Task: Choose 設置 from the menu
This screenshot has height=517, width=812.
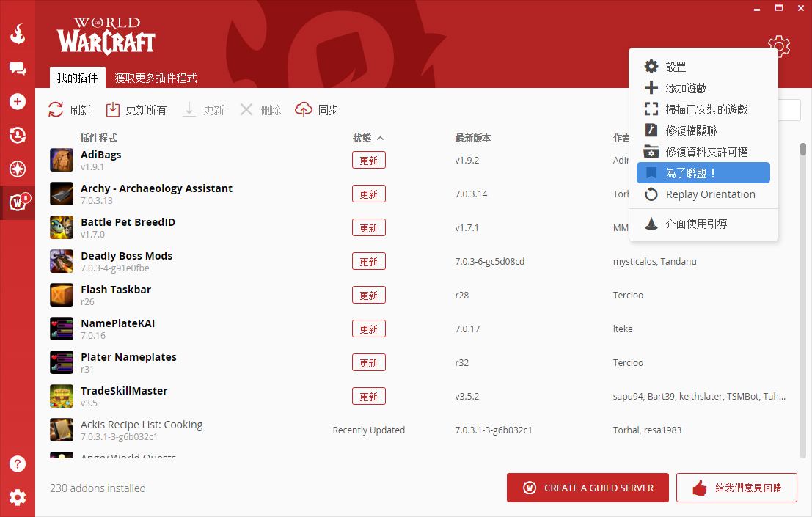Action: tap(703, 67)
